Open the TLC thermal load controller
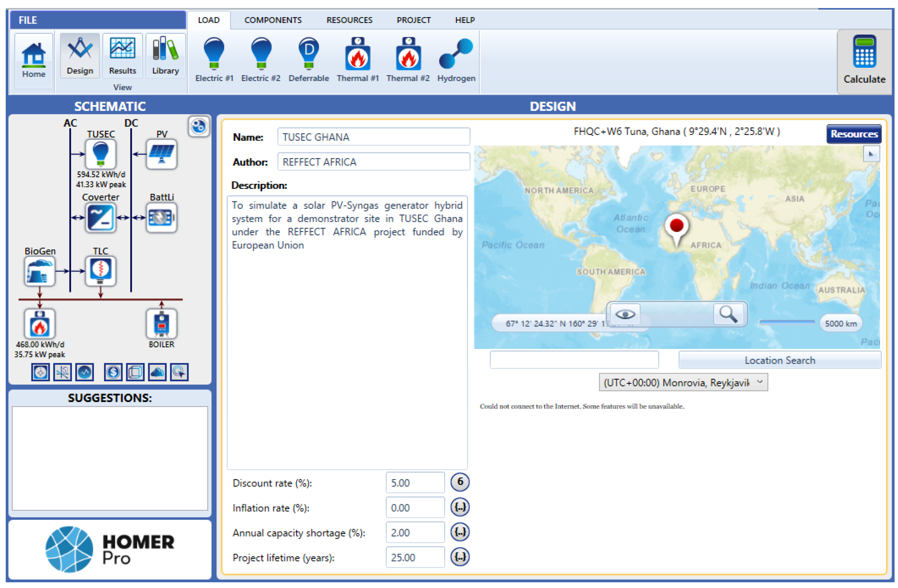Viewport: 898px width, 588px height. (100, 271)
